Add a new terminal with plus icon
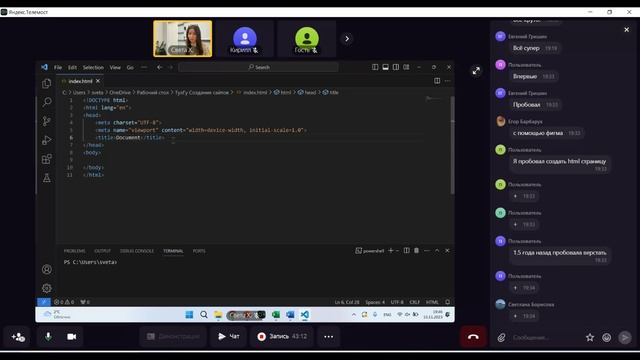 [x=390, y=251]
